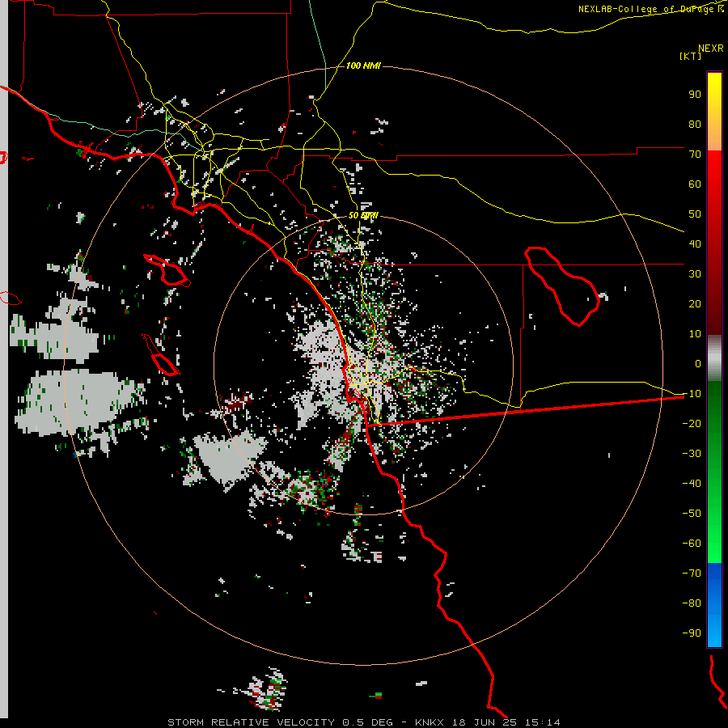Click the 60 value on the velocity scale
728x728 pixels.
[x=695, y=184]
